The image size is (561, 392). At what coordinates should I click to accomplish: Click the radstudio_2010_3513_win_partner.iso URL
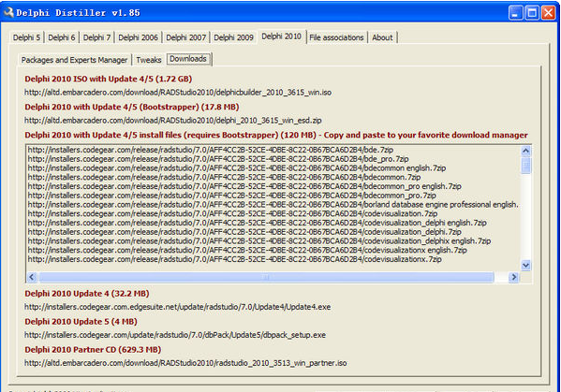tap(185, 363)
